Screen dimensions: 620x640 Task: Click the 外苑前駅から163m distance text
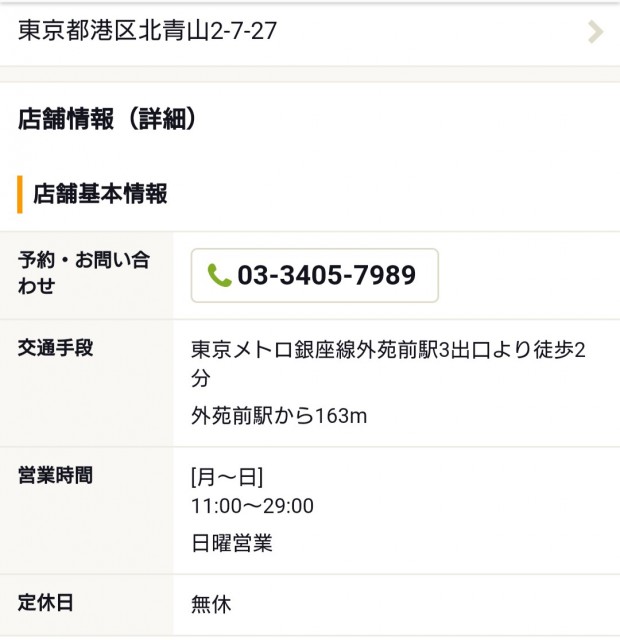279,415
